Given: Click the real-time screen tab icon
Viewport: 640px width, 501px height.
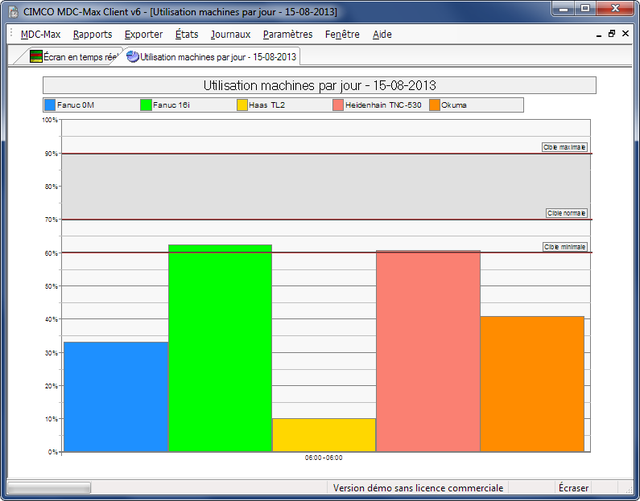Looking at the screenshot, I should (36, 56).
